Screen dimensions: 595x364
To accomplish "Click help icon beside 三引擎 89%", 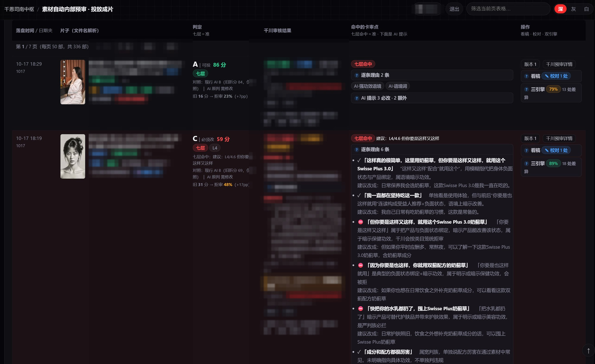I will [526, 164].
